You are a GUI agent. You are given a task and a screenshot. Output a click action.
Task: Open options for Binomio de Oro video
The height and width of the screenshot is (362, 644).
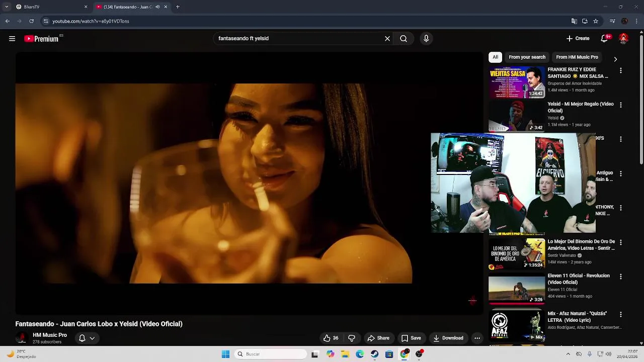pyautogui.click(x=620, y=242)
